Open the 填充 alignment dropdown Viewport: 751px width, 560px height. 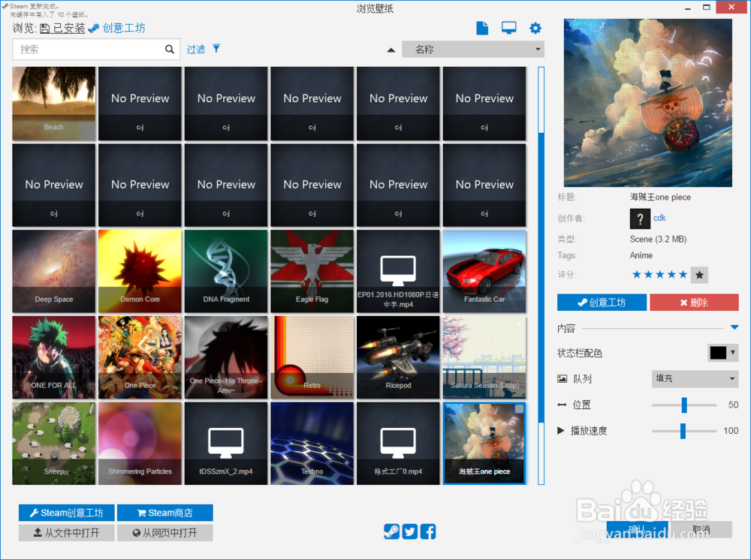695,378
